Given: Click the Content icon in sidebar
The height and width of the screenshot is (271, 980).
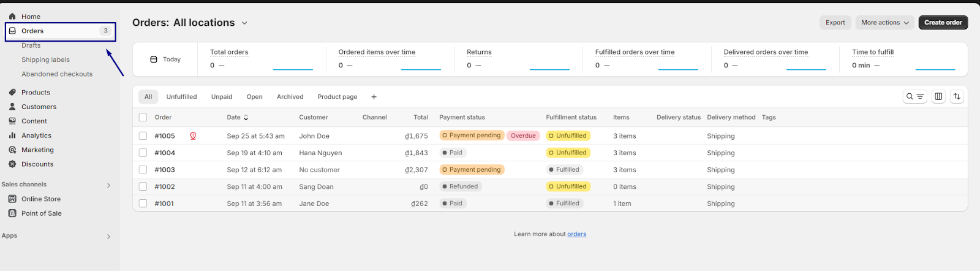Looking at the screenshot, I should click(12, 121).
